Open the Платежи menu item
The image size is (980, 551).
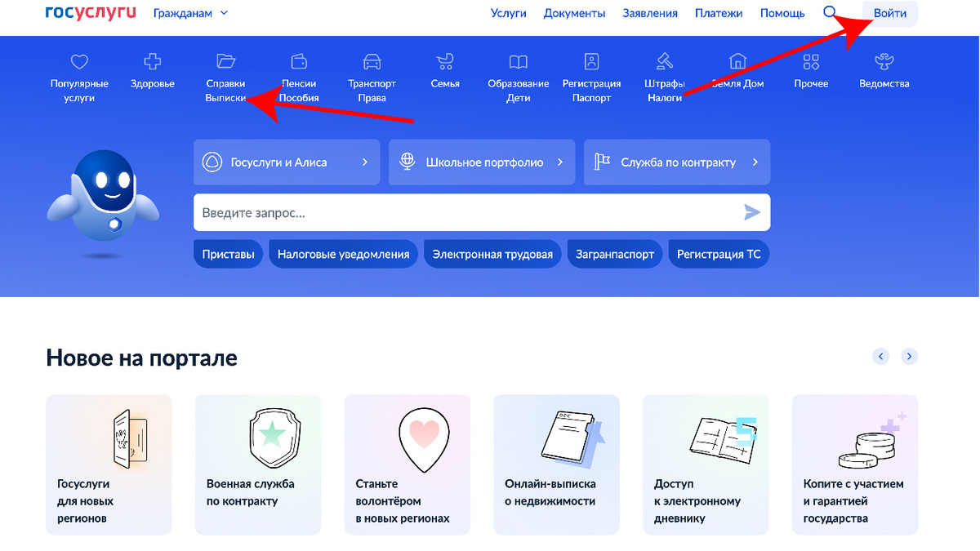(x=719, y=13)
